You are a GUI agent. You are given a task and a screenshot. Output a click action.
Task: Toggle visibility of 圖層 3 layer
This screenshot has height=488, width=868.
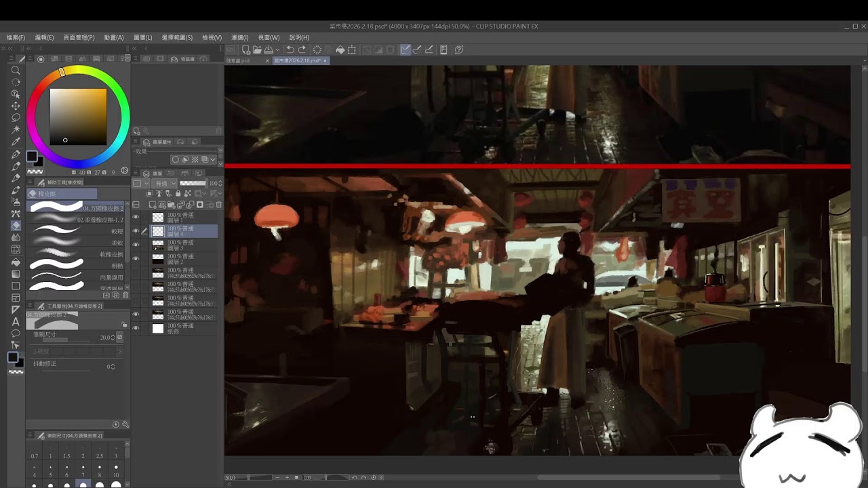click(136, 245)
